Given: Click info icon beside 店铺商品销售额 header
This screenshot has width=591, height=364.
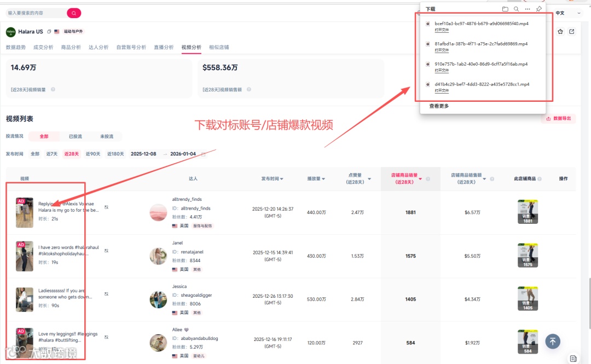Looking at the screenshot, I should click(x=492, y=179).
